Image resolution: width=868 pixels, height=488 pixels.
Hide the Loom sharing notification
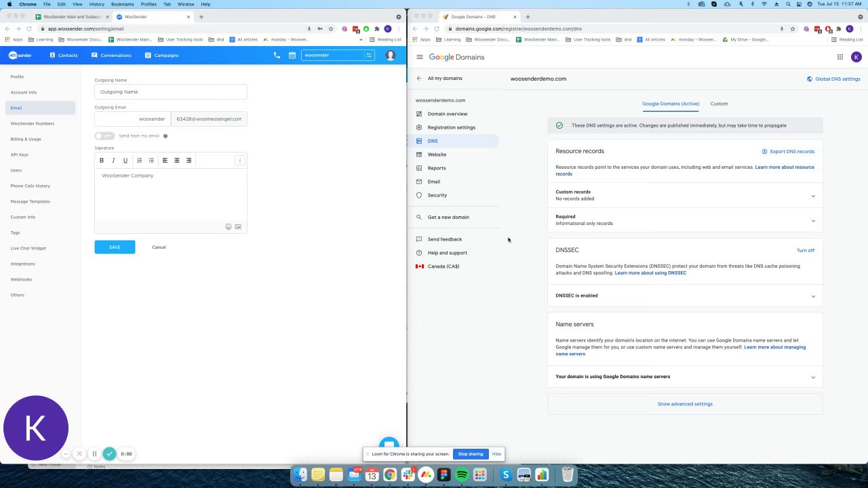[x=496, y=454]
